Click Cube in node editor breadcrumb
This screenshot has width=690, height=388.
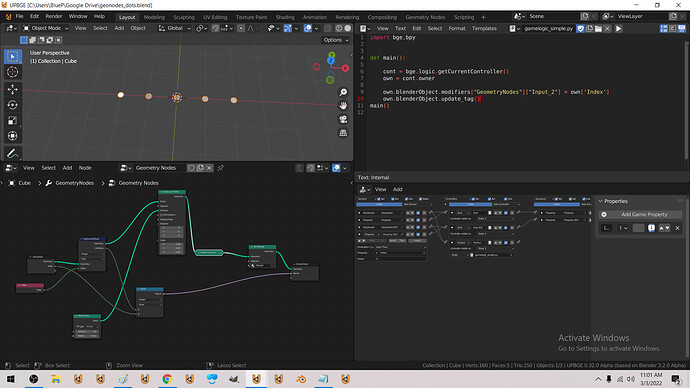click(25, 183)
